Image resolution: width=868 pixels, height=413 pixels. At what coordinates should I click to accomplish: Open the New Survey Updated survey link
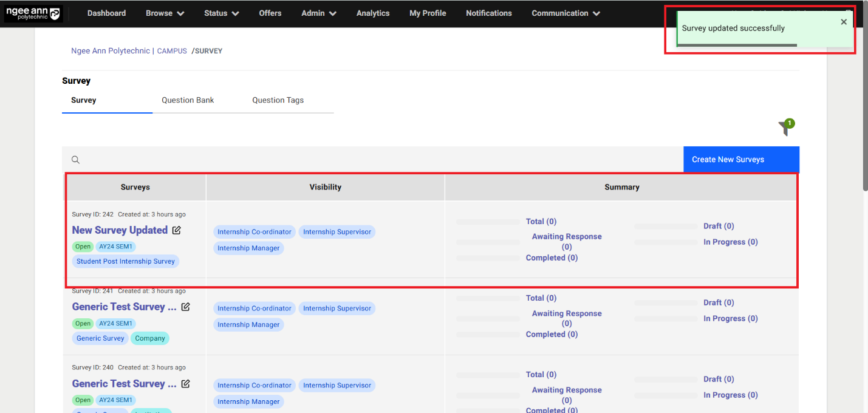120,230
